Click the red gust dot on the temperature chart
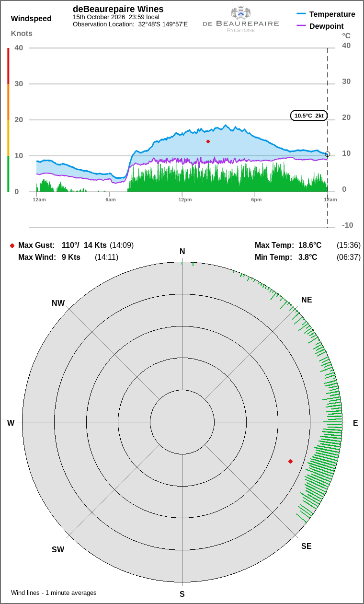Image resolution: width=364 pixels, height=604 pixels. [208, 141]
